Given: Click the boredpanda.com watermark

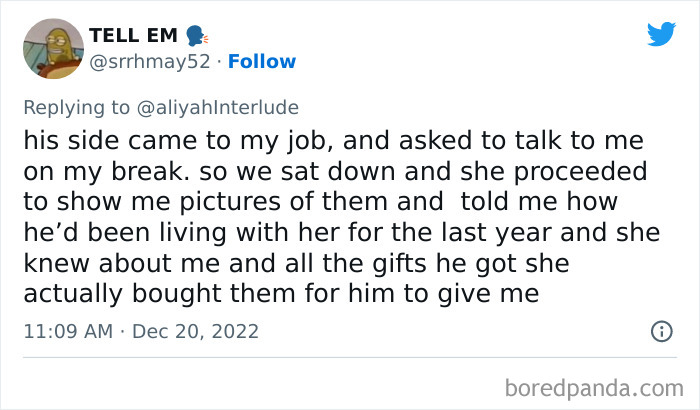Looking at the screenshot, I should pyautogui.click(x=600, y=384).
